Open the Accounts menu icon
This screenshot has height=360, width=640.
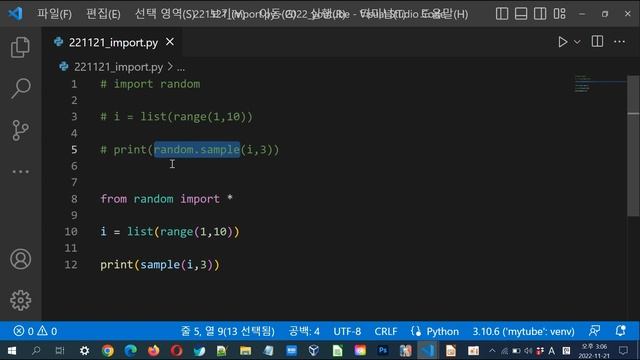point(20,259)
